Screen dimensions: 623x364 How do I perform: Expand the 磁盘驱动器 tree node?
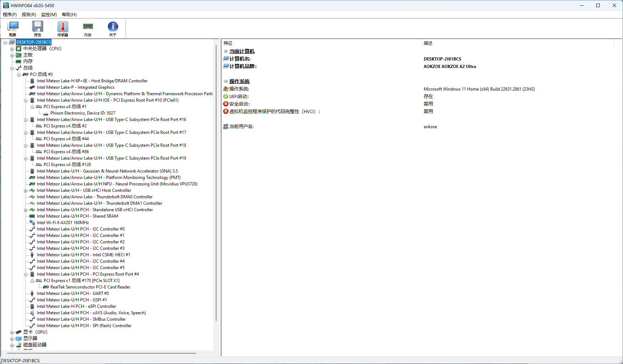12,345
